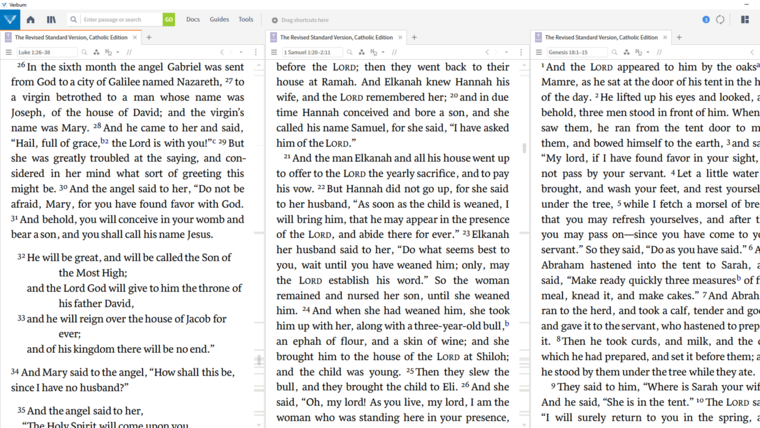This screenshot has width=760, height=428.
Task: Open the Layouts icon
Action: pyautogui.click(x=745, y=20)
